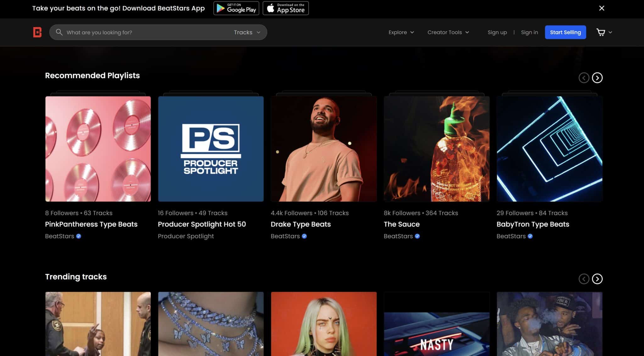The image size is (644, 356).
Task: Open BeatStars creator under Drake Type Beats
Action: click(x=285, y=236)
